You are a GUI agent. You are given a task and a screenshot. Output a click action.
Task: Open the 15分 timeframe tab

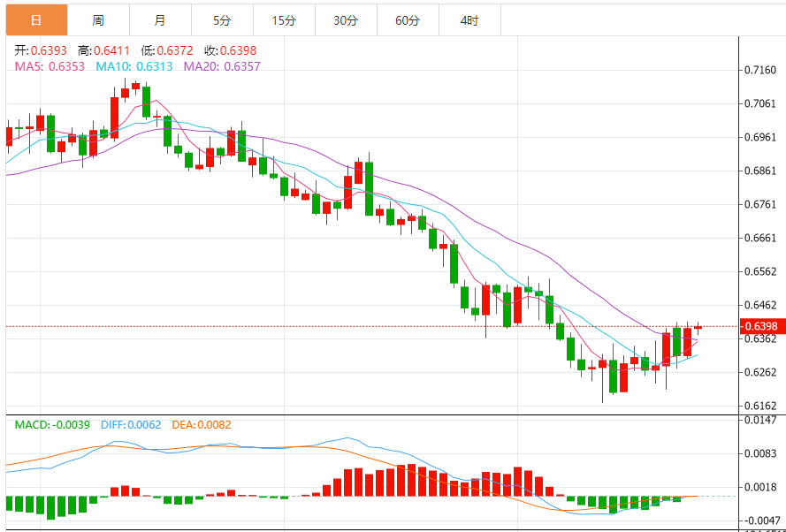(x=284, y=20)
